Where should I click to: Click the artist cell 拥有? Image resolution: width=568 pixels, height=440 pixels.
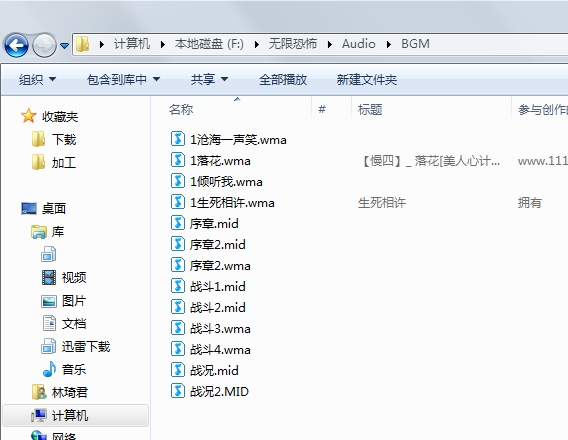tap(530, 202)
